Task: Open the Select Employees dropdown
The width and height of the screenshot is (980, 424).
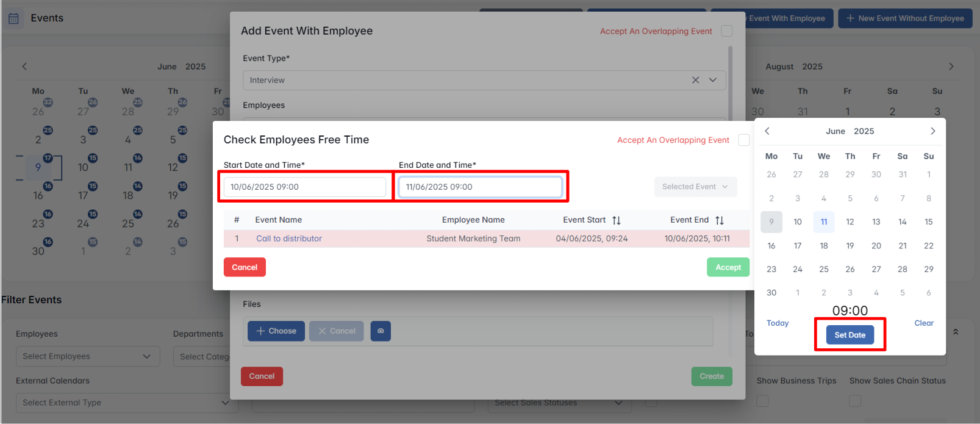Action: [x=88, y=356]
